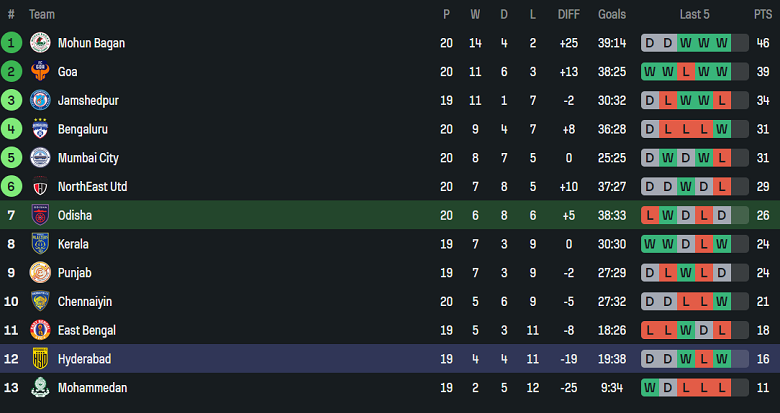This screenshot has height=413, width=780.
Task: Sort table by PTS column header
Action: [x=763, y=14]
